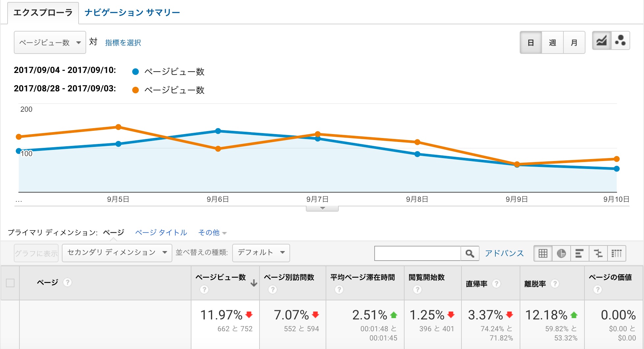644x349 pixels.
Task: Click the 指標を選択 link
Action: pyautogui.click(x=123, y=43)
